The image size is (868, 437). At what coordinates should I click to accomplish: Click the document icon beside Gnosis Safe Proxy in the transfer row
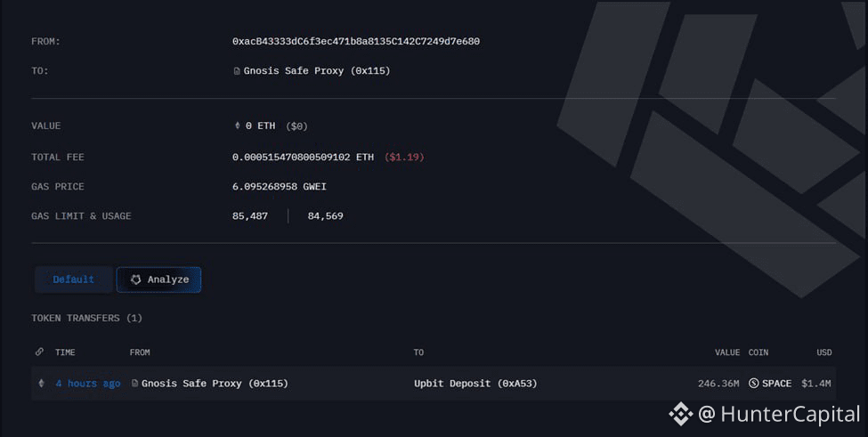click(x=134, y=383)
